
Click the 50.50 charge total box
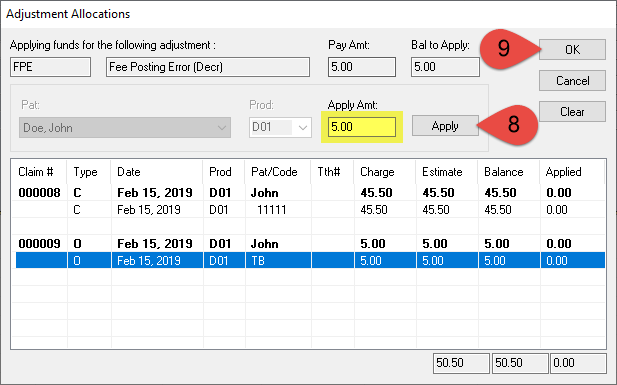[461, 363]
